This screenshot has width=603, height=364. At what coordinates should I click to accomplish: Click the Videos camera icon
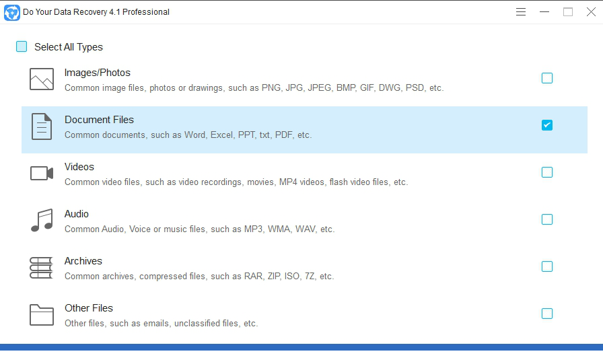(42, 174)
